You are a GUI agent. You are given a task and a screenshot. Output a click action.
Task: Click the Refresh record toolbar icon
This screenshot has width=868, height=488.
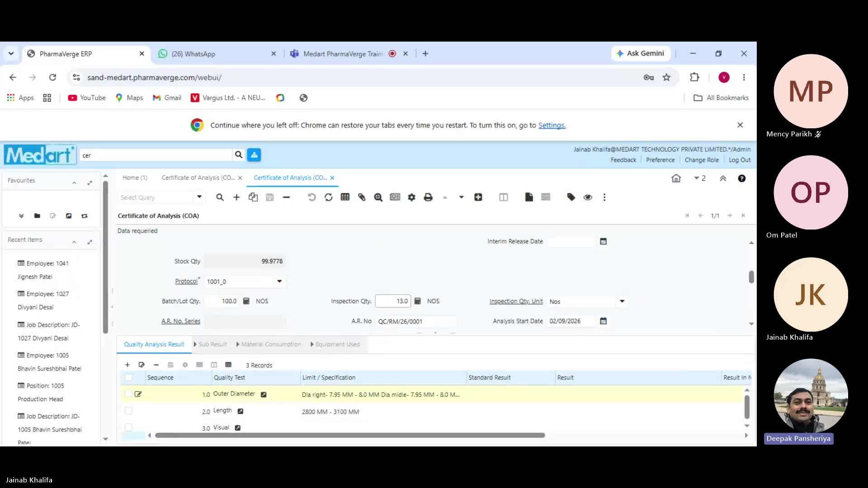coord(329,197)
